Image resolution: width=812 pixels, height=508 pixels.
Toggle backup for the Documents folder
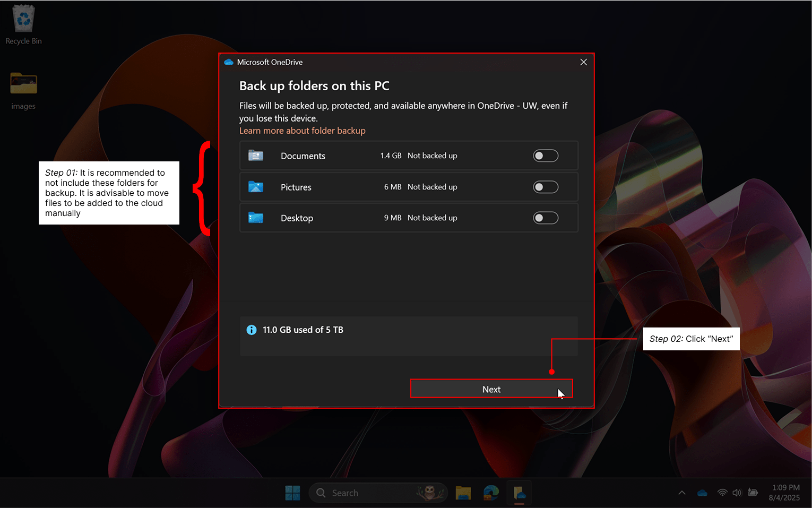click(546, 156)
